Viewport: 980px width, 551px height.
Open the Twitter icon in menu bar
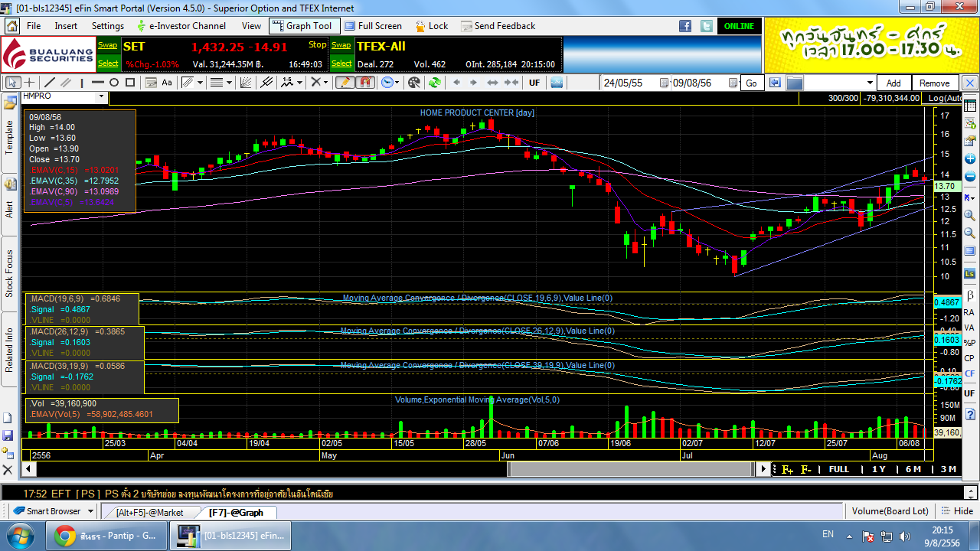point(706,26)
